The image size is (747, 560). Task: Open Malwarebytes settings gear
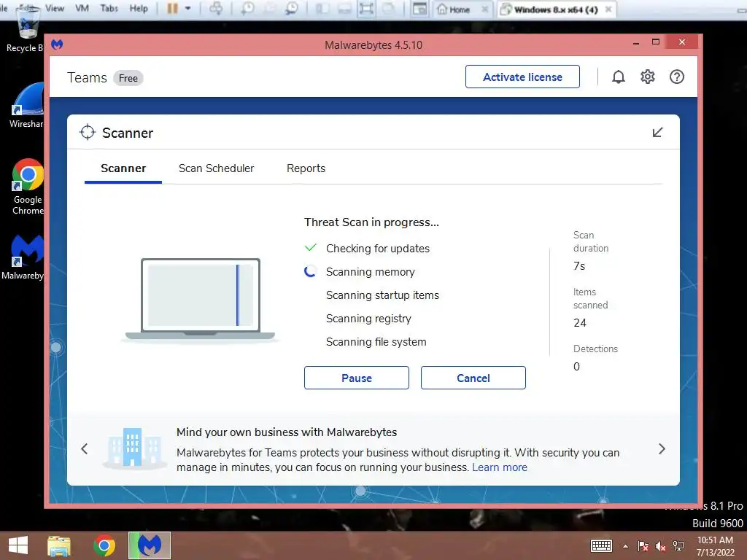[648, 77]
